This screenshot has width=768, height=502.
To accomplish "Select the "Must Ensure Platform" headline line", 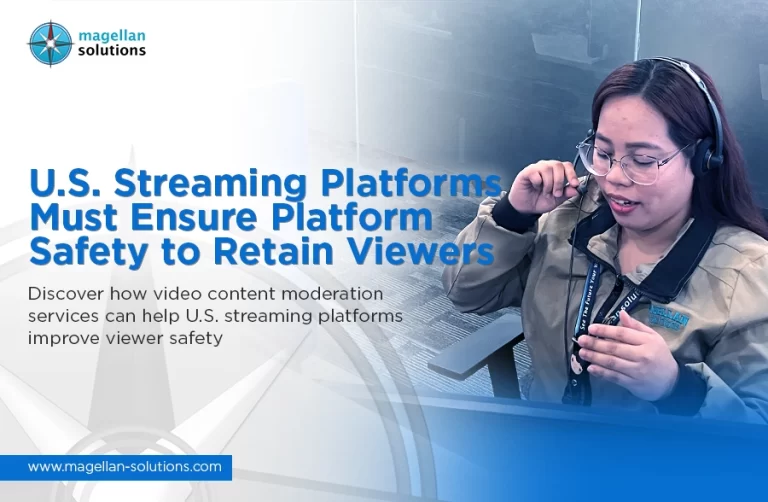I will click(x=231, y=218).
